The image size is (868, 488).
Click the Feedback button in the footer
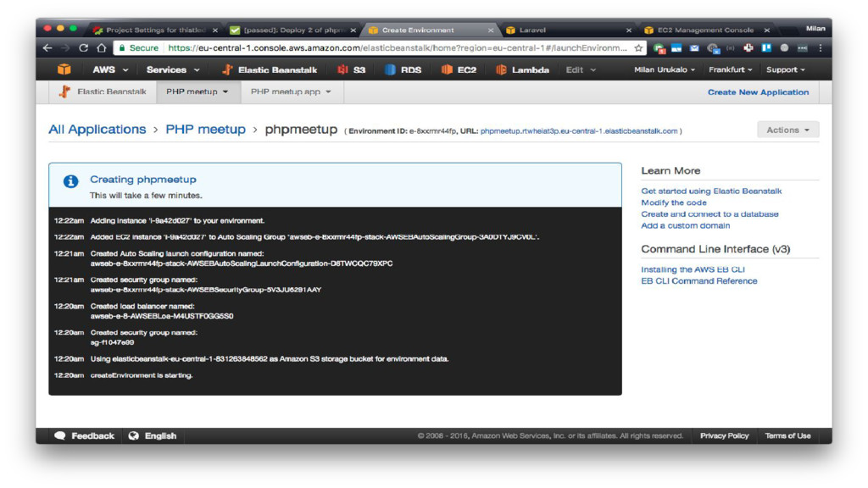[x=84, y=436]
